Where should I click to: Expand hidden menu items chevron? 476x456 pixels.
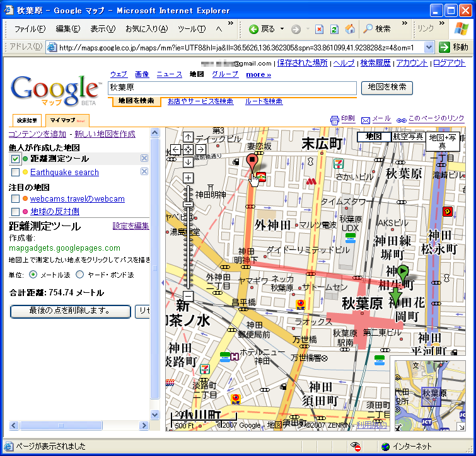pos(231,23)
